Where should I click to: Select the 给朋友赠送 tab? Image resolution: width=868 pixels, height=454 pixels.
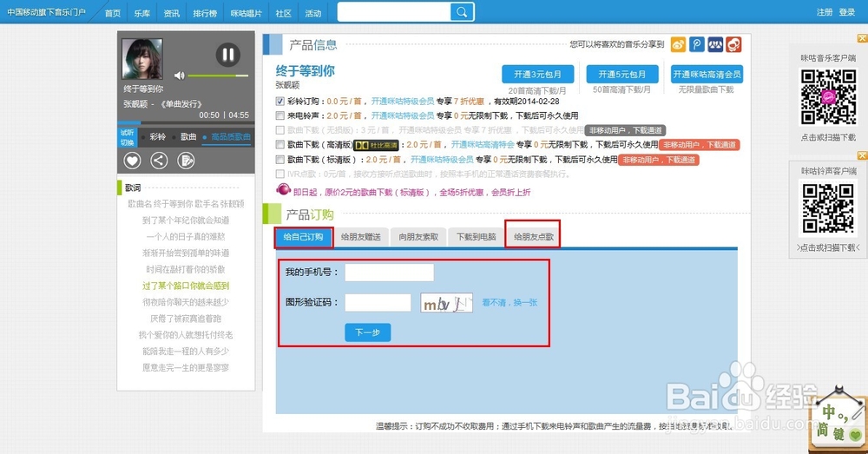click(361, 237)
